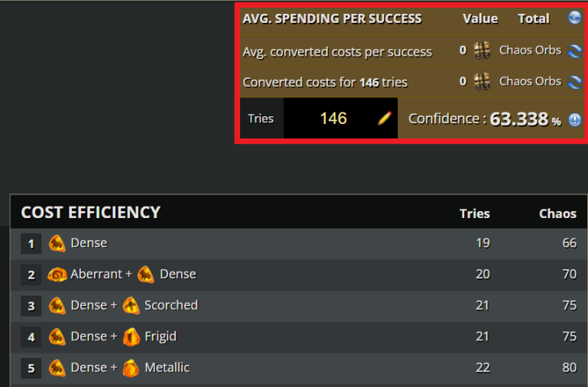Click refresh arrows on converted costs for tries row

(x=574, y=82)
